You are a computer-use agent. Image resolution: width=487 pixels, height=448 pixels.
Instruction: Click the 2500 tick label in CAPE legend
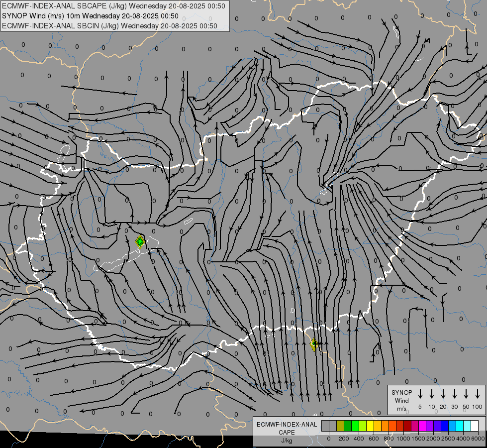coord(448,439)
